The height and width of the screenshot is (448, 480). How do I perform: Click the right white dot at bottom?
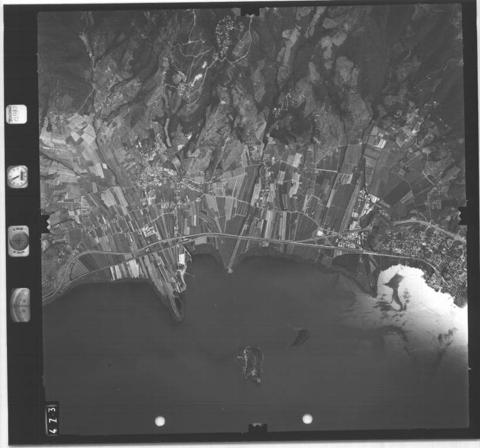(307, 419)
